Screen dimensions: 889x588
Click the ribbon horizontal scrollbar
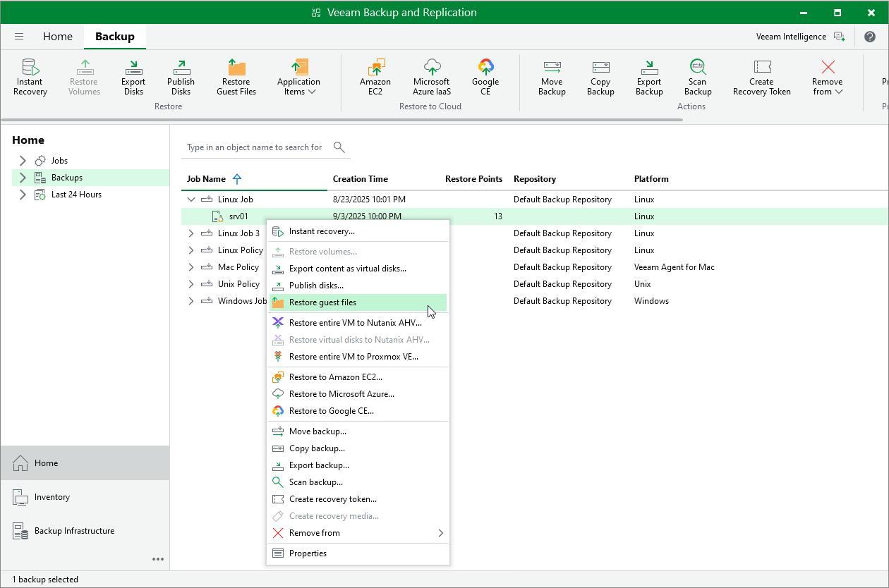(x=341, y=120)
